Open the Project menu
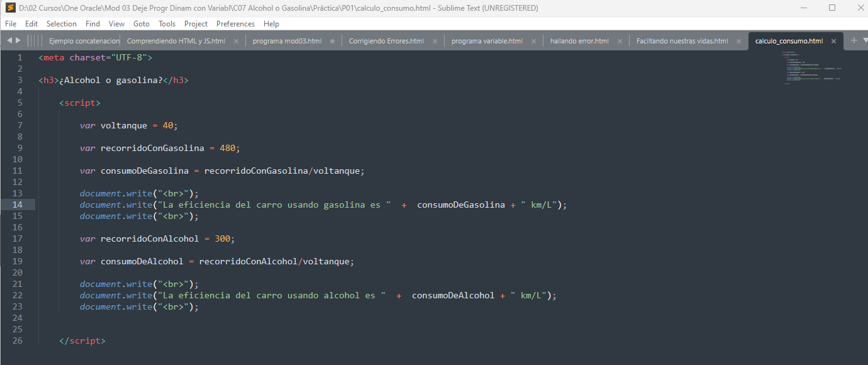The width and height of the screenshot is (868, 365). coord(196,24)
